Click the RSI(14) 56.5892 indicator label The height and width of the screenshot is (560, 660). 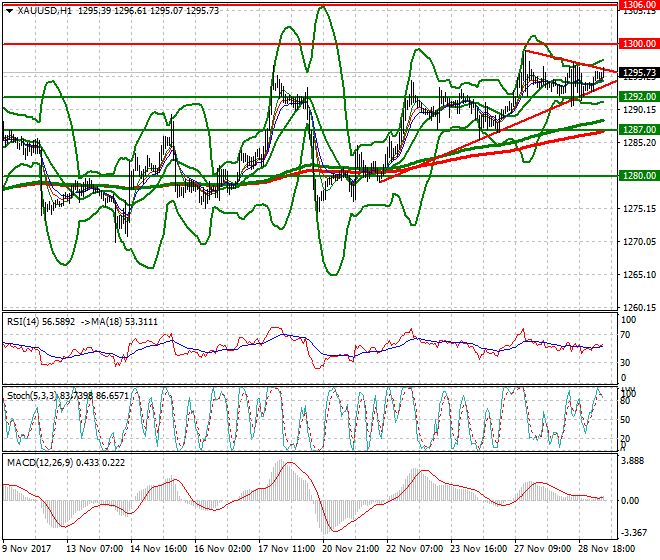(41, 322)
